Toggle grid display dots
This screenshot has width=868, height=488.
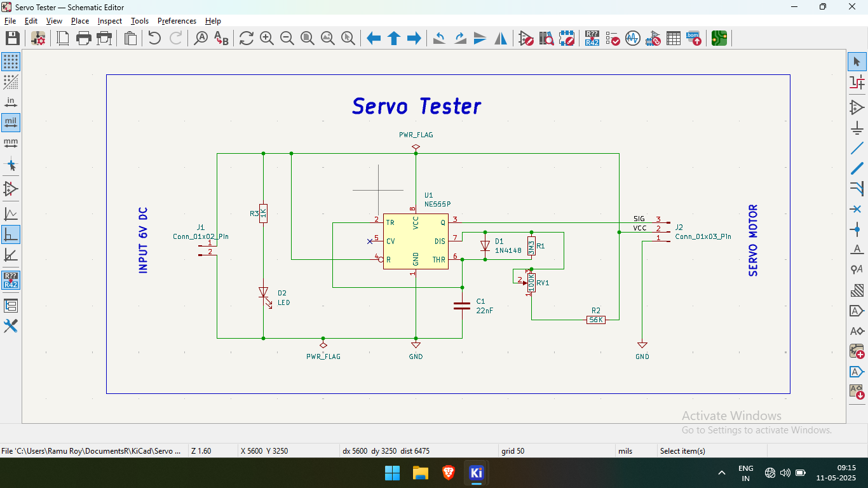coord(11,62)
